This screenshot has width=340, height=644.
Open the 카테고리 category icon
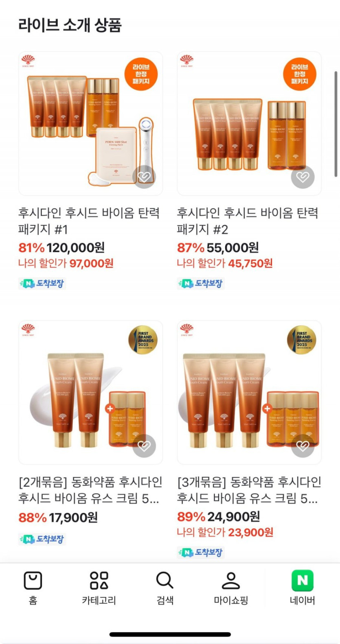tap(99, 581)
